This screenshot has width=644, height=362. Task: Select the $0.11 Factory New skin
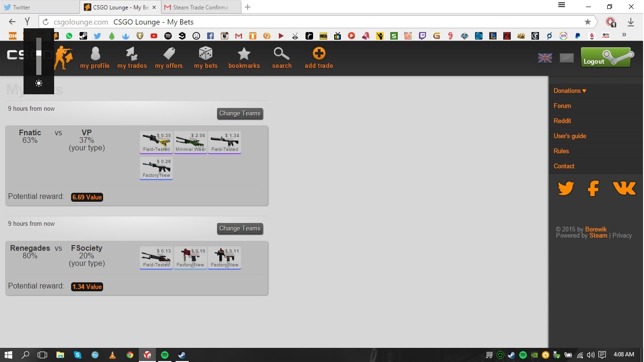(x=225, y=258)
